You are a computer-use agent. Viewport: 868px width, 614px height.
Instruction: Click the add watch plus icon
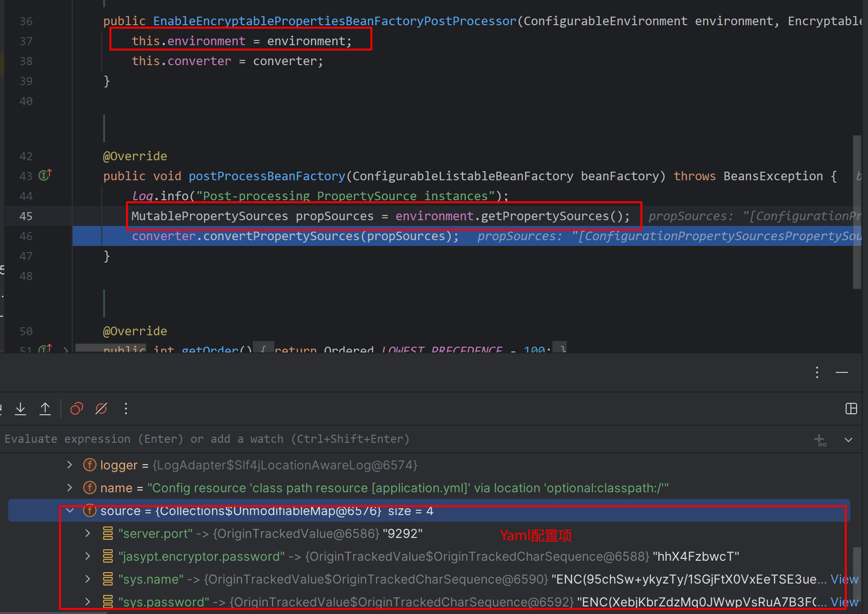click(820, 440)
